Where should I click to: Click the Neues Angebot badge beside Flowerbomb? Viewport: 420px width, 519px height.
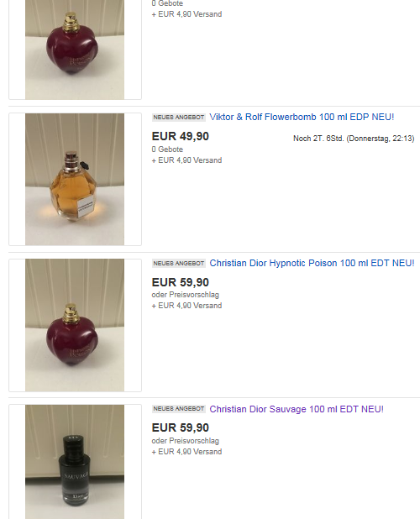179,118
